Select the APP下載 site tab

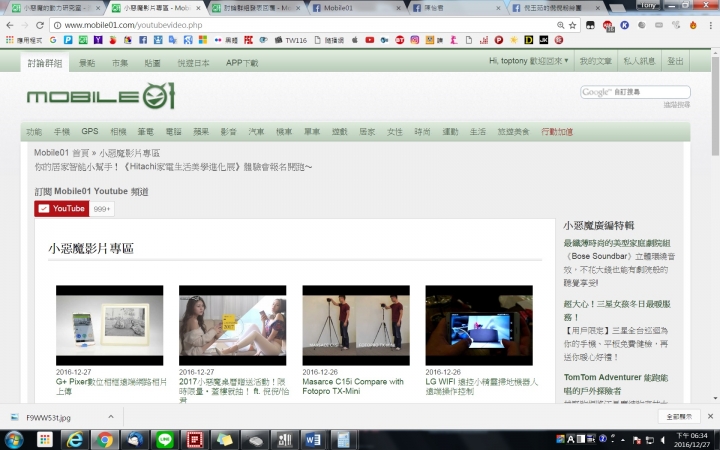pos(242,63)
